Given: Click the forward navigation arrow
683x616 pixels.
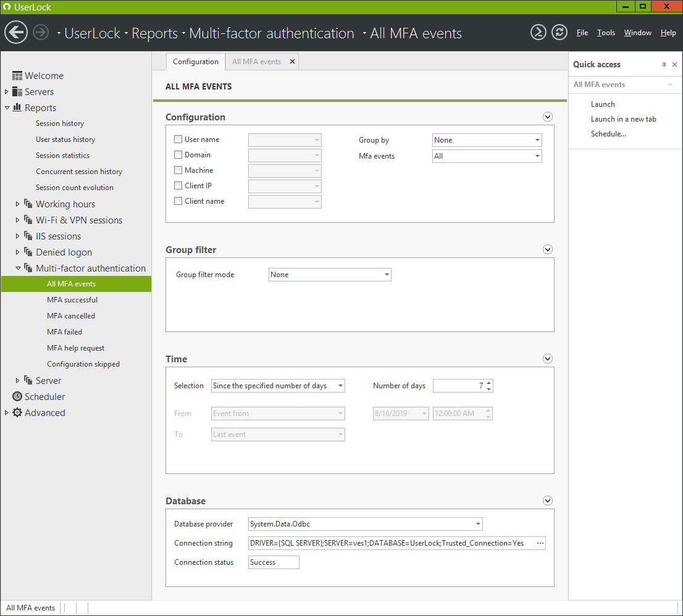Looking at the screenshot, I should tap(41, 33).
